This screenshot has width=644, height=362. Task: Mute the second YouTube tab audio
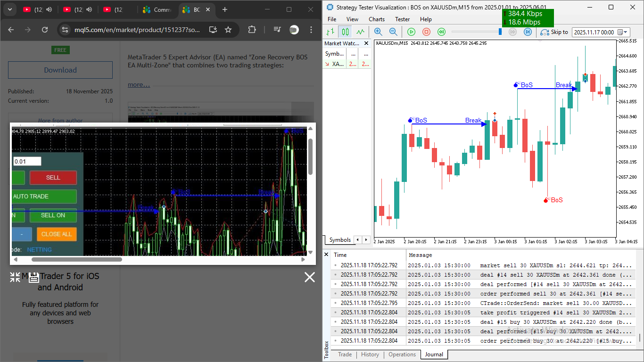click(90, 9)
